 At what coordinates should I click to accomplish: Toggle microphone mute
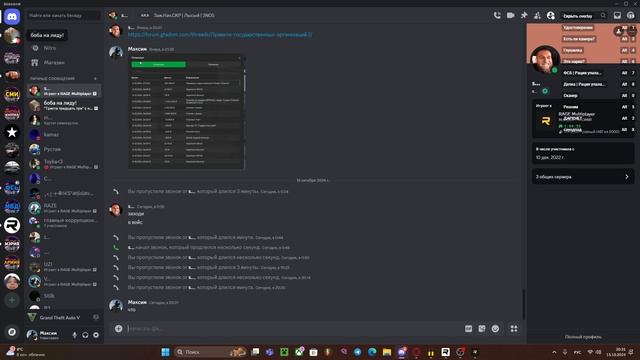74,335
